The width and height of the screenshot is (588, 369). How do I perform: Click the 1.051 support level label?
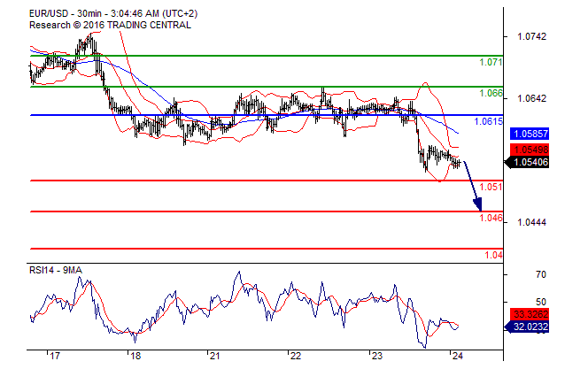(x=491, y=187)
